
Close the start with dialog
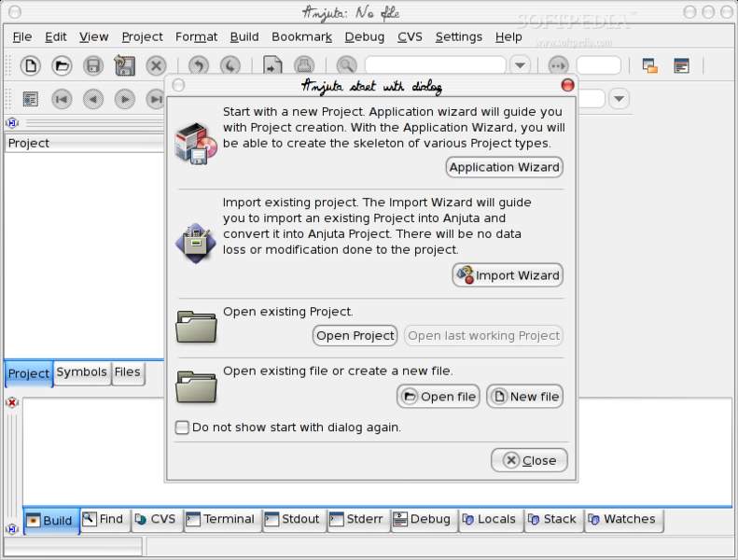529,460
